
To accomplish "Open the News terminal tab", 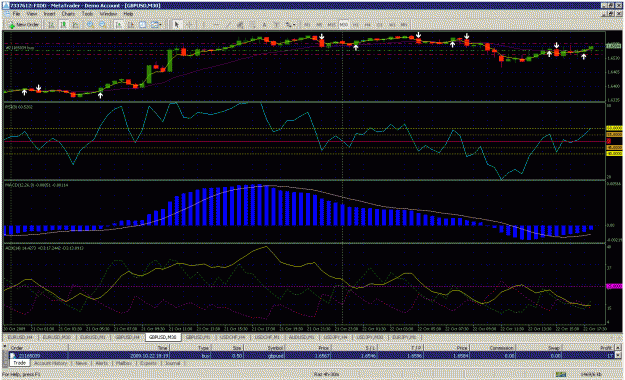I will (x=81, y=363).
